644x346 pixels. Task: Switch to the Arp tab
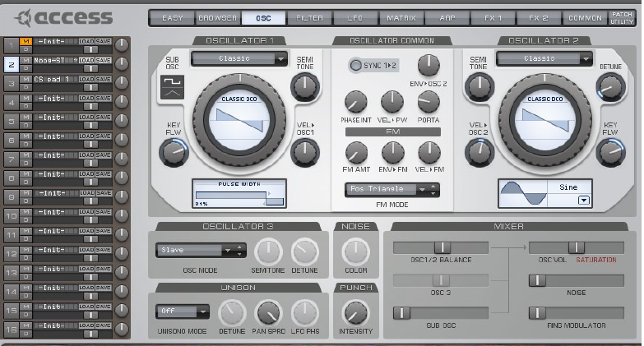point(447,18)
